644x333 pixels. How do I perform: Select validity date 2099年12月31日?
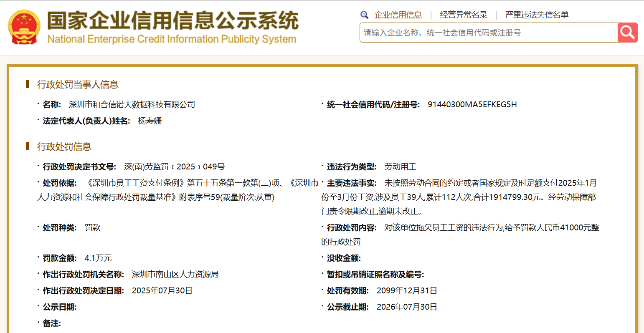407,290
